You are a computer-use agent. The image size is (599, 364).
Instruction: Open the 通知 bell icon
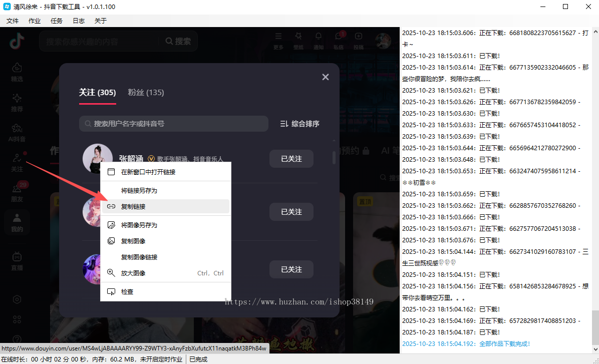point(318,41)
